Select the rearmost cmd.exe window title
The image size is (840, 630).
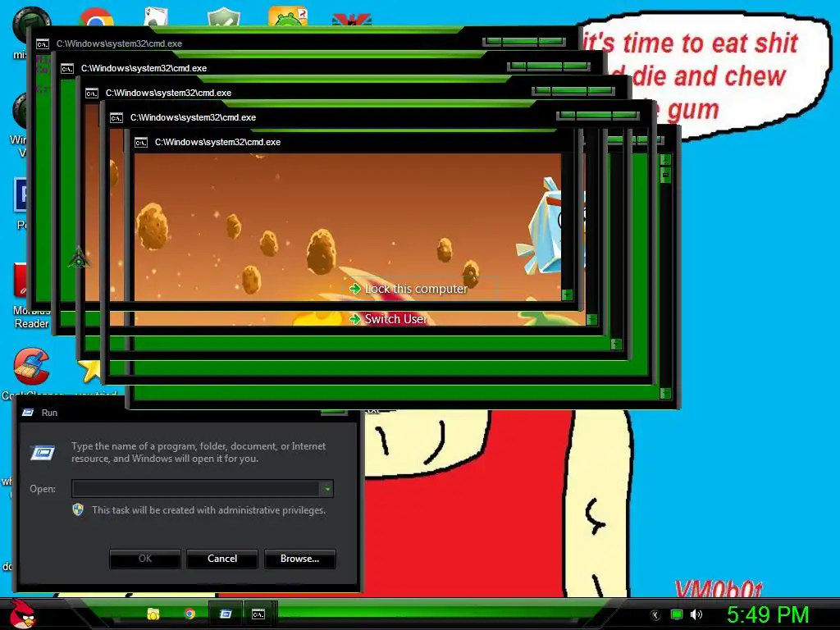click(x=119, y=43)
